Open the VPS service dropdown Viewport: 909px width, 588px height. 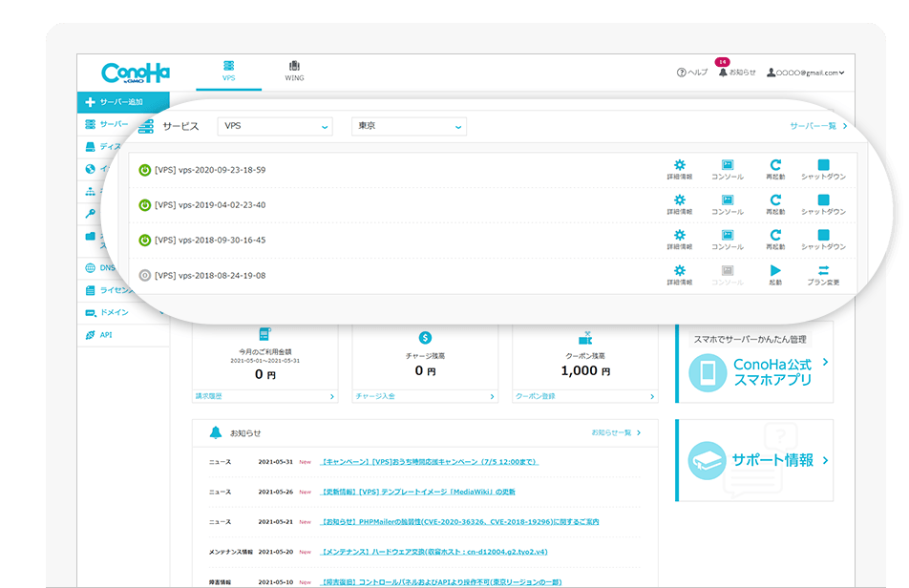274,126
